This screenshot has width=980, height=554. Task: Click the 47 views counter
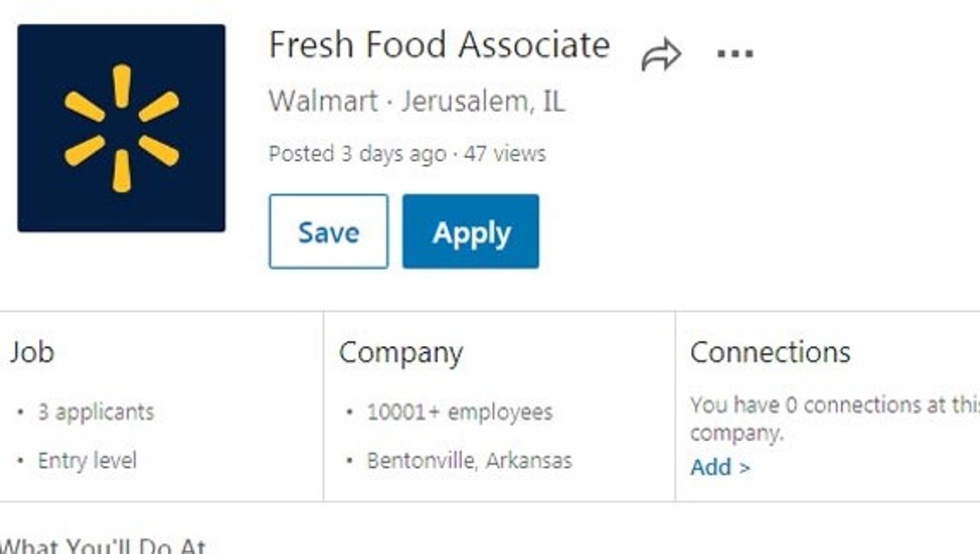coord(504,153)
